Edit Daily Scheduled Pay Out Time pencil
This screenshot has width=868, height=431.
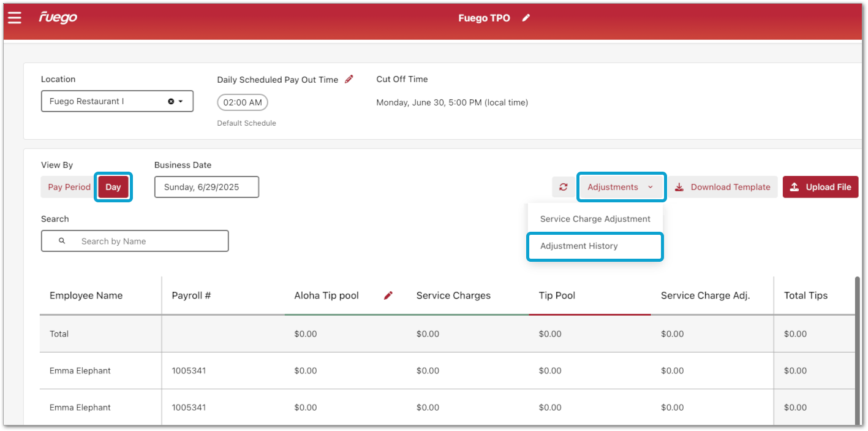(x=349, y=79)
